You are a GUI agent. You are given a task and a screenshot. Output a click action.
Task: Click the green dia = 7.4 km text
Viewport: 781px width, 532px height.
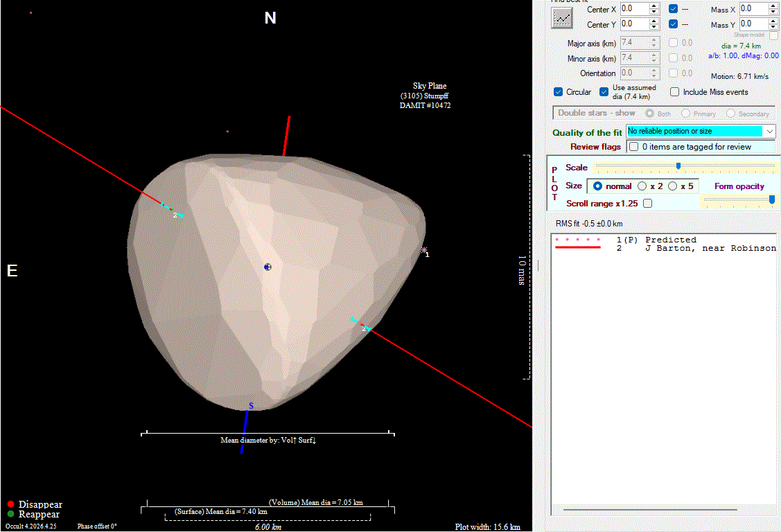point(741,46)
